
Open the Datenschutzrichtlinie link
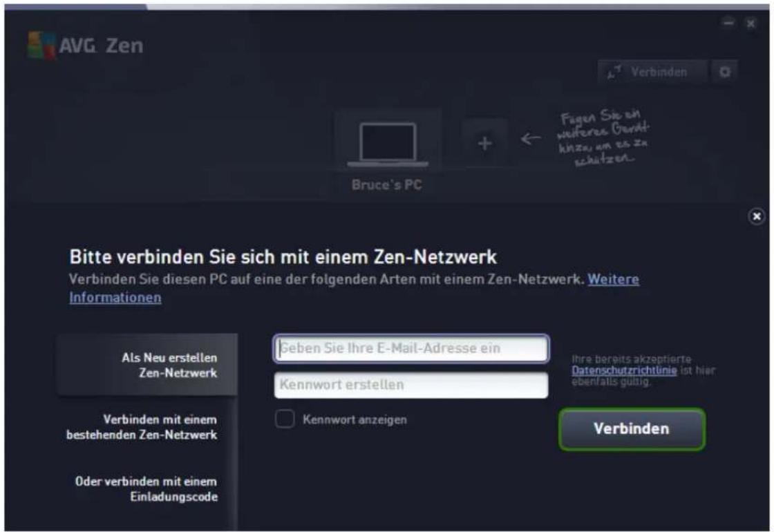[624, 370]
